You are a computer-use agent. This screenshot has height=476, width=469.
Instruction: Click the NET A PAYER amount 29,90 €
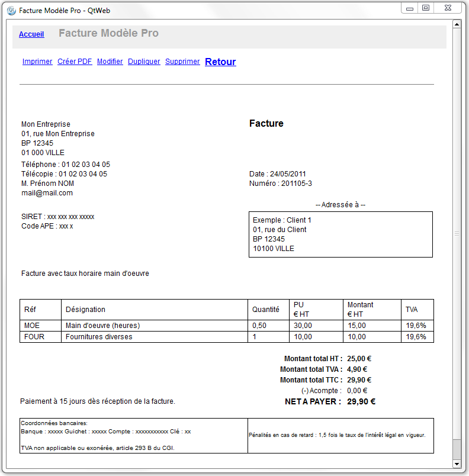[x=361, y=401]
